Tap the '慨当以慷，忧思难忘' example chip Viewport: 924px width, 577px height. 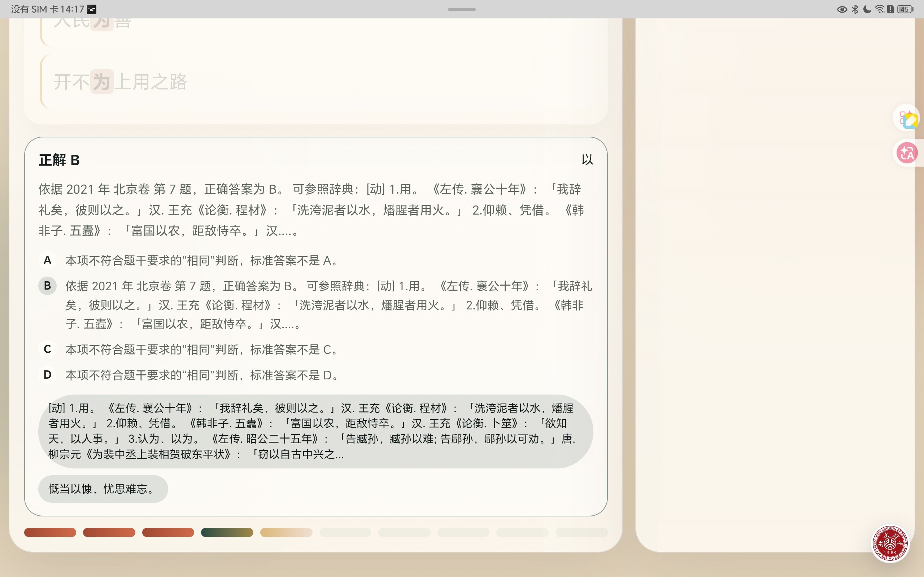(103, 489)
